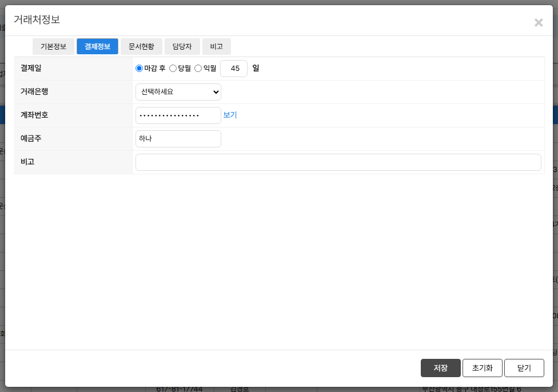Reset the form with 초기화 button
This screenshot has width=558, height=392.
pos(482,368)
